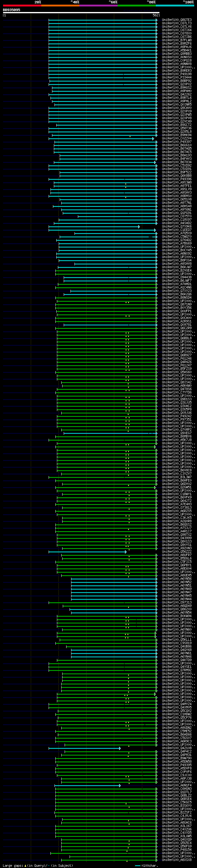Screen dimensions: 197x868
Task: Click the cyan alignment bar of UniRef100_C0Z2V4
Action: (101, 139)
